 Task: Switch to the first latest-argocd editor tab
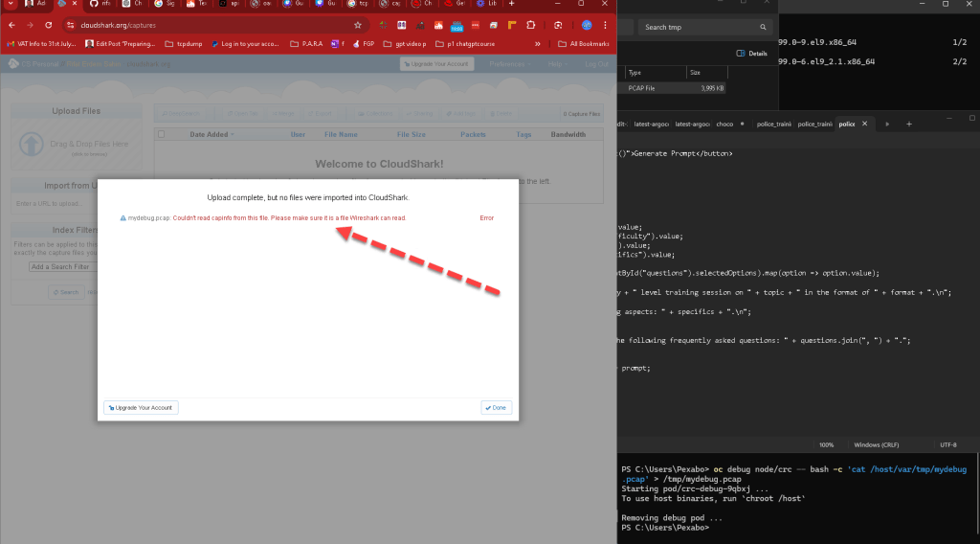pos(651,124)
